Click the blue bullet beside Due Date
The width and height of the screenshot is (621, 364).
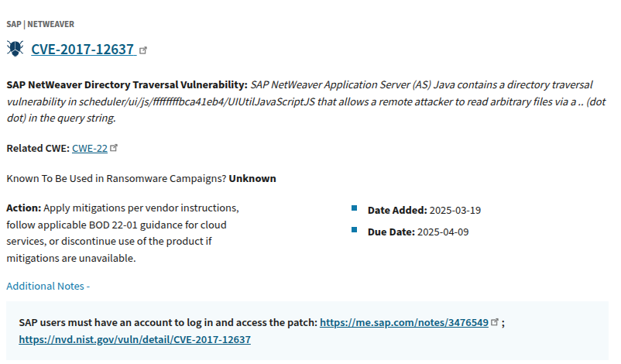pos(355,230)
